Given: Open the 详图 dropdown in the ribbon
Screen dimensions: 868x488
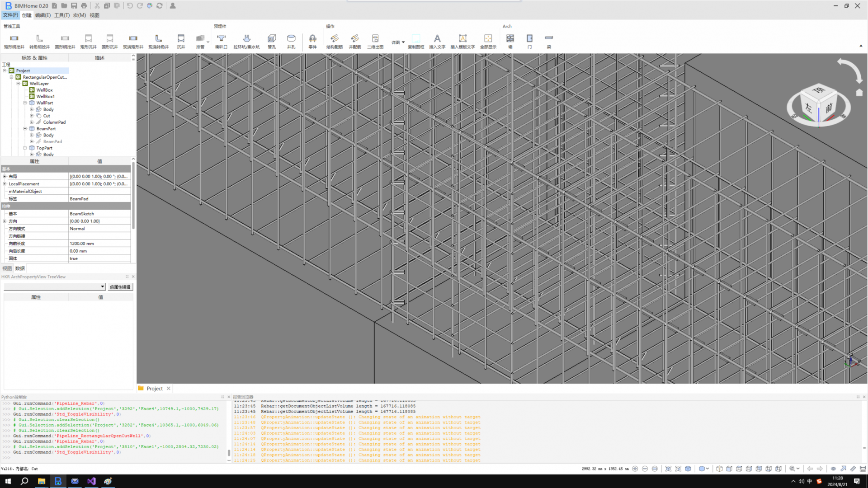Looking at the screenshot, I should (398, 42).
